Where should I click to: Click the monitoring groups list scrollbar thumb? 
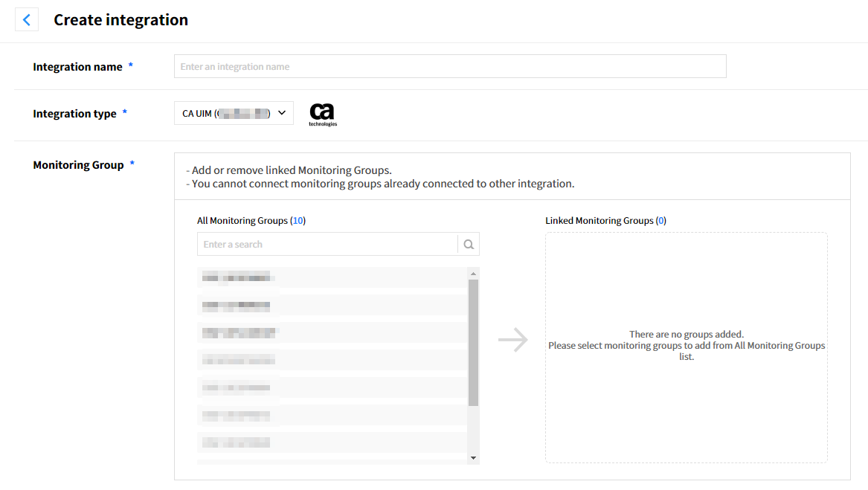click(473, 342)
